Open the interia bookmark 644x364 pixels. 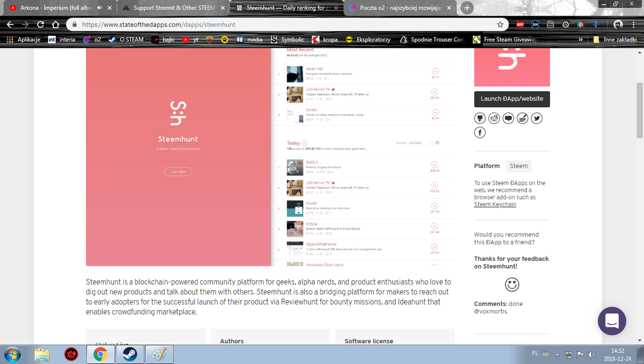point(61,39)
